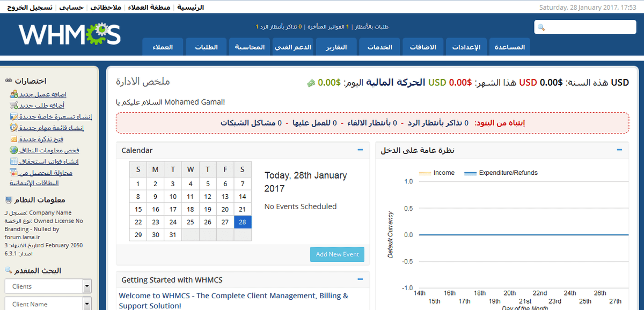Viewport: 644px width, 310px height.
Task: Click the domain WHOIS lookup globe icon
Action: [14, 151]
